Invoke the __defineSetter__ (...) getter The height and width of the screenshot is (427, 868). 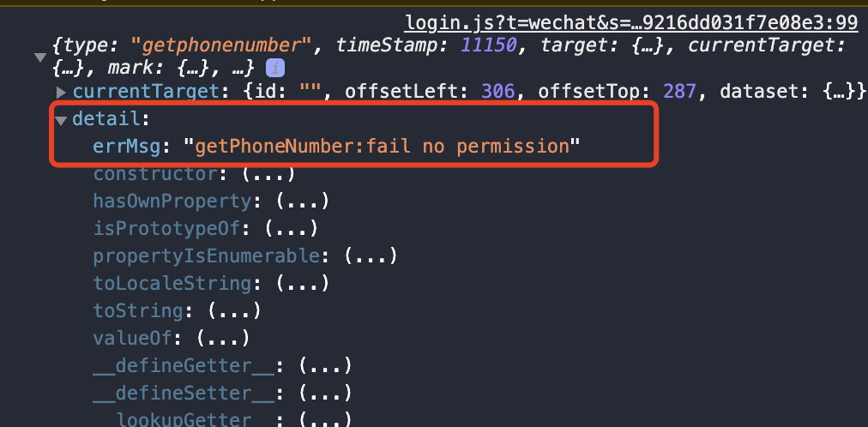(x=325, y=394)
